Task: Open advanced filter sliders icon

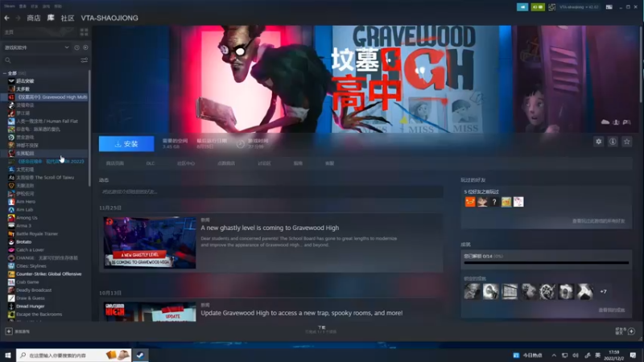Action: click(x=85, y=60)
